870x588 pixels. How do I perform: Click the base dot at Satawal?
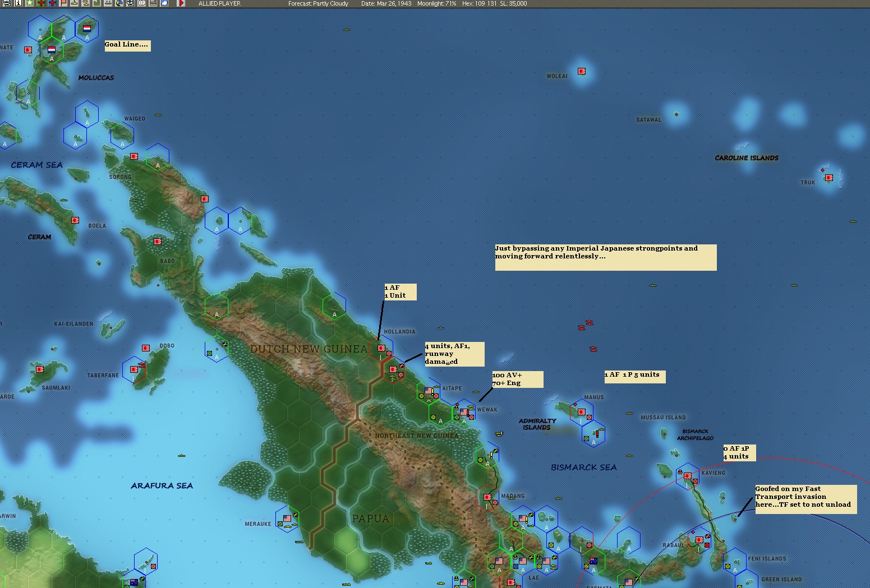(676, 114)
